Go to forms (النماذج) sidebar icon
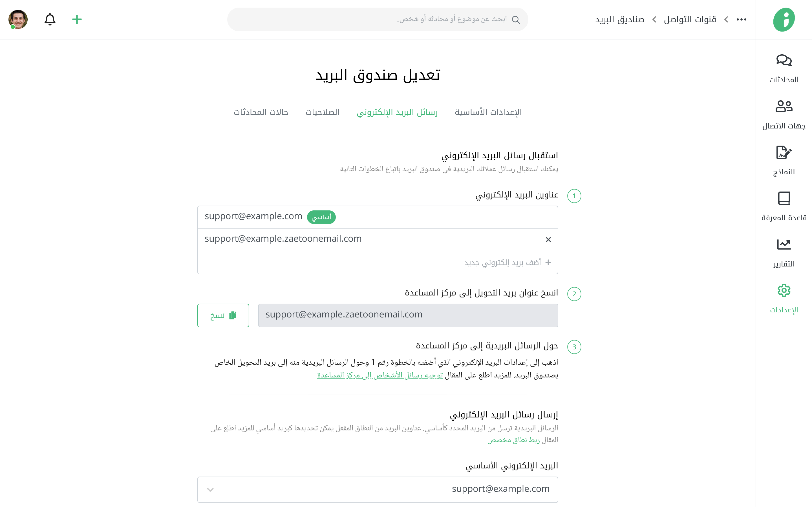 (784, 153)
